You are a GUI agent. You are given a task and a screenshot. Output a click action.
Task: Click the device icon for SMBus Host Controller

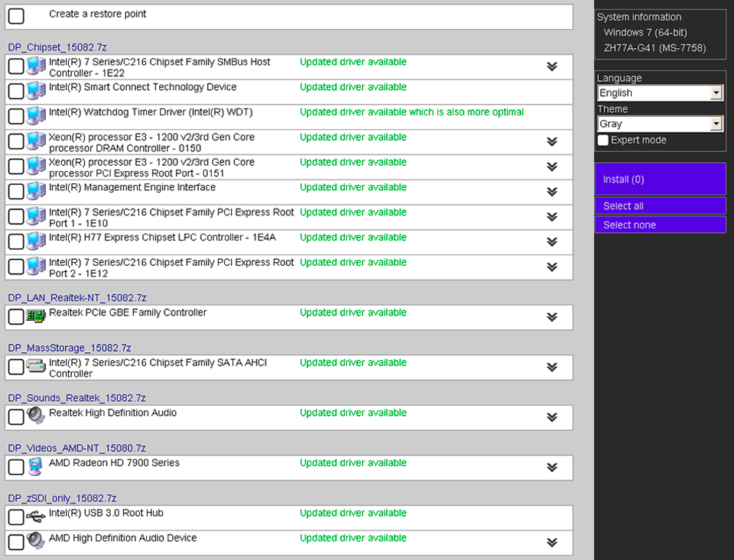click(36, 66)
